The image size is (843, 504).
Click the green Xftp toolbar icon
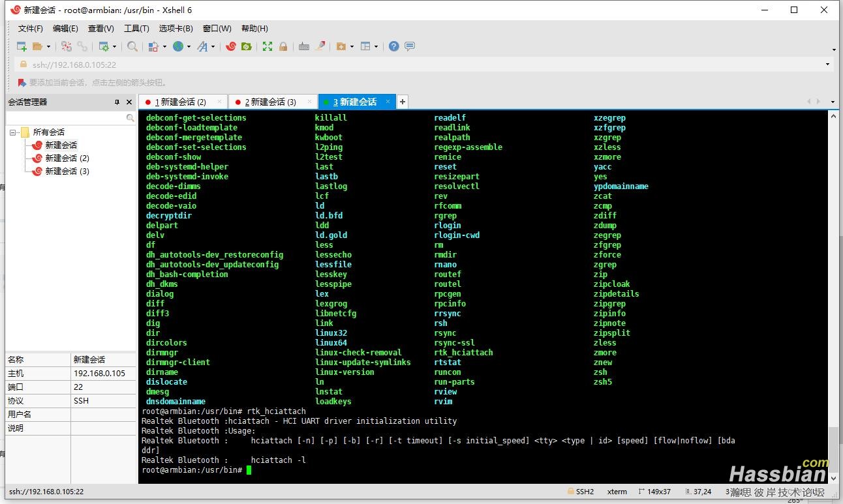tap(246, 46)
